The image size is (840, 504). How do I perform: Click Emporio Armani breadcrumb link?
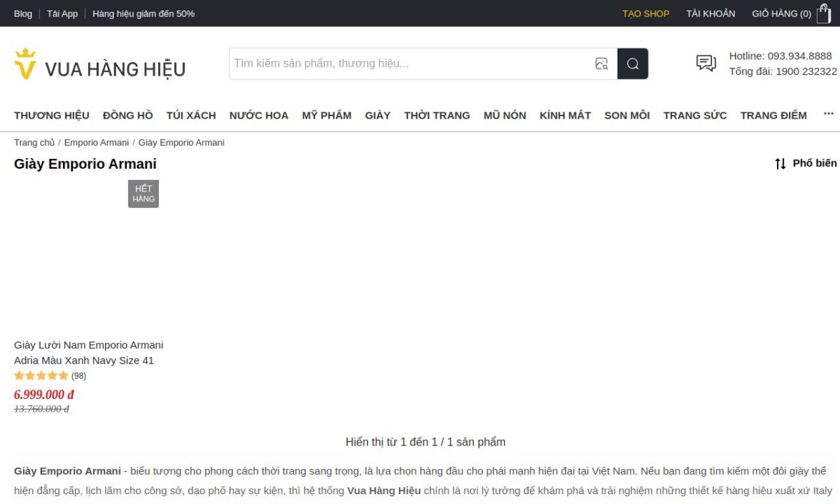[96, 142]
